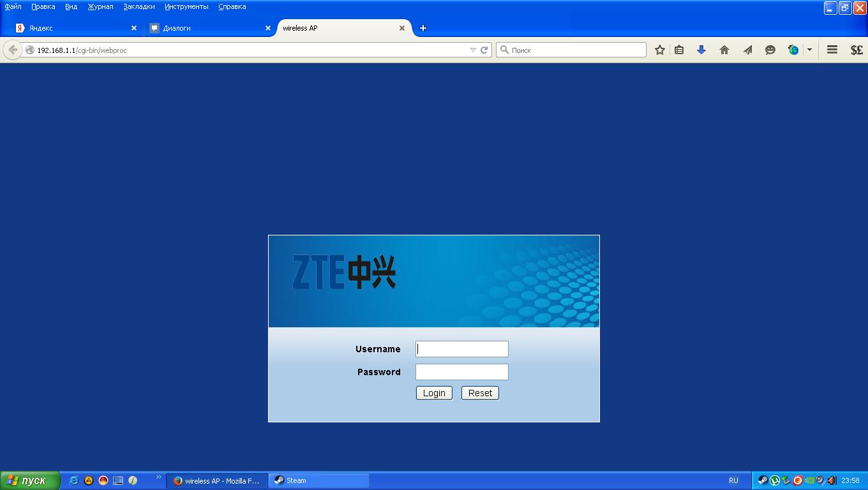Open the Downloads arrow icon

[701, 50]
